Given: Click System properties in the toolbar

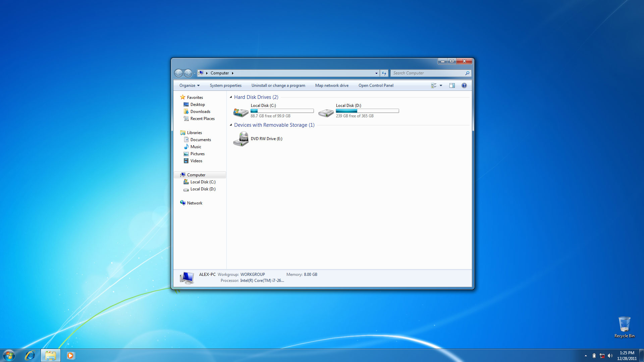Looking at the screenshot, I should [x=225, y=85].
